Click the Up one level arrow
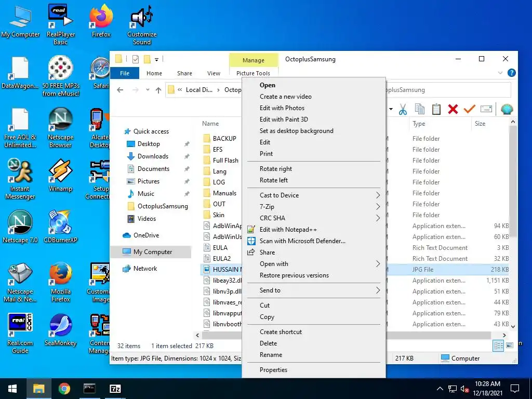The height and width of the screenshot is (399, 532). 158,90
